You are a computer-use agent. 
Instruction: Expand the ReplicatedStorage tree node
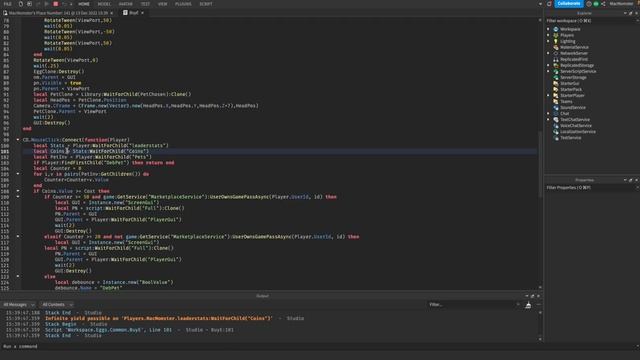pos(548,65)
